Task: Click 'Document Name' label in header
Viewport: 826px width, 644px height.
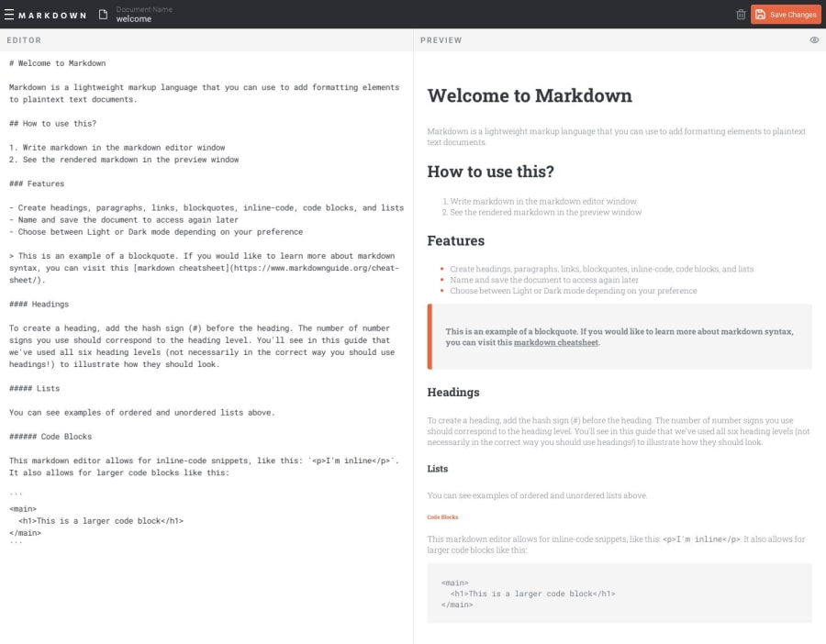Action: (144, 9)
